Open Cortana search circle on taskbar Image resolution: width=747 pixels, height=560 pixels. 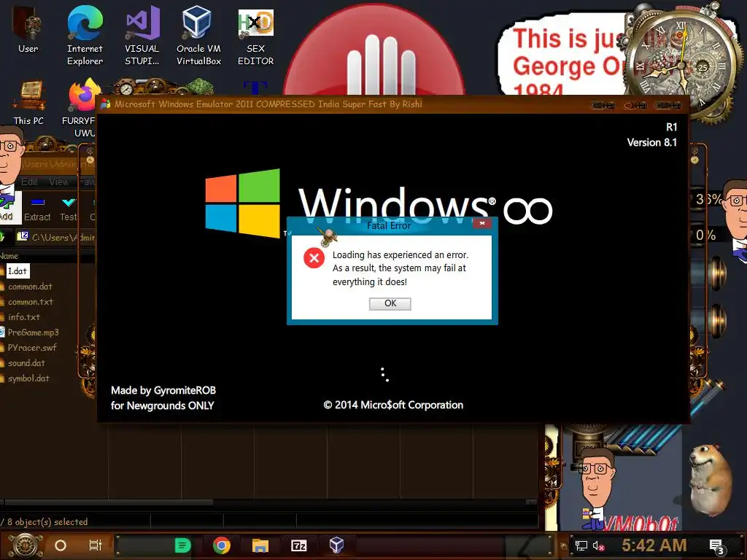pyautogui.click(x=61, y=545)
